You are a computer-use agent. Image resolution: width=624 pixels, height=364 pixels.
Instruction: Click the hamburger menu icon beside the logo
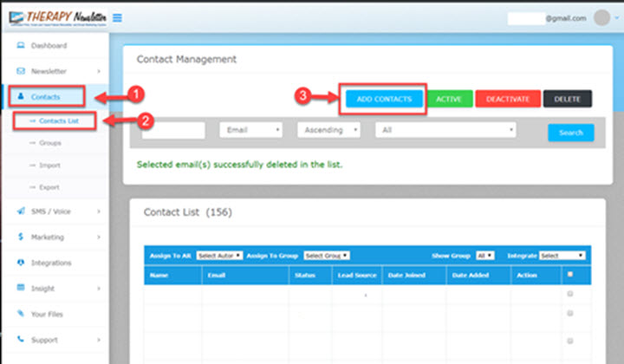click(117, 17)
